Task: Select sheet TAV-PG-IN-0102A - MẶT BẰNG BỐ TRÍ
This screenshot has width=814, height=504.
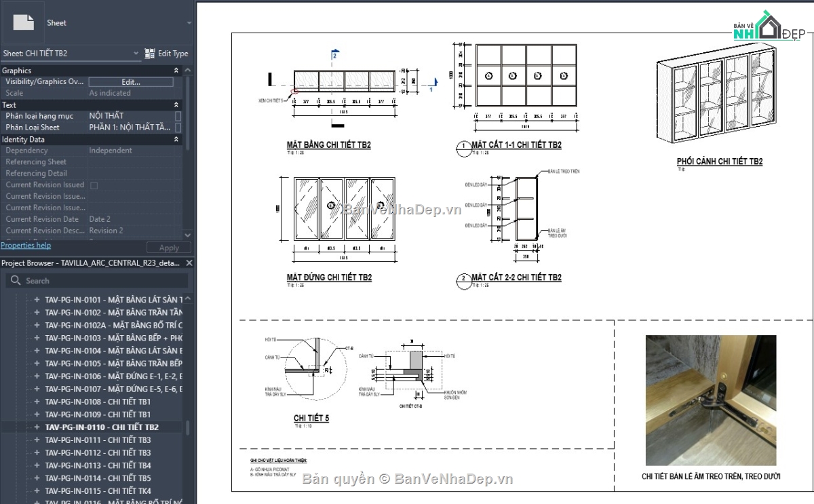Action: pos(114,326)
